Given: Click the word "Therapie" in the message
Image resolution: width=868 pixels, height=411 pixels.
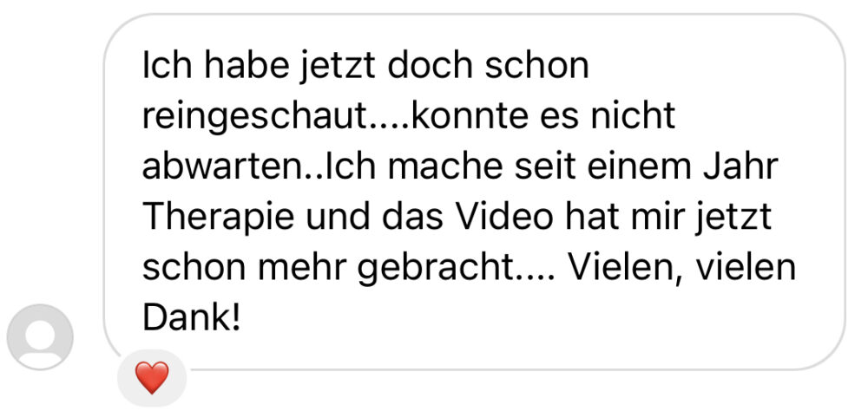Looking at the screenshot, I should [219, 219].
